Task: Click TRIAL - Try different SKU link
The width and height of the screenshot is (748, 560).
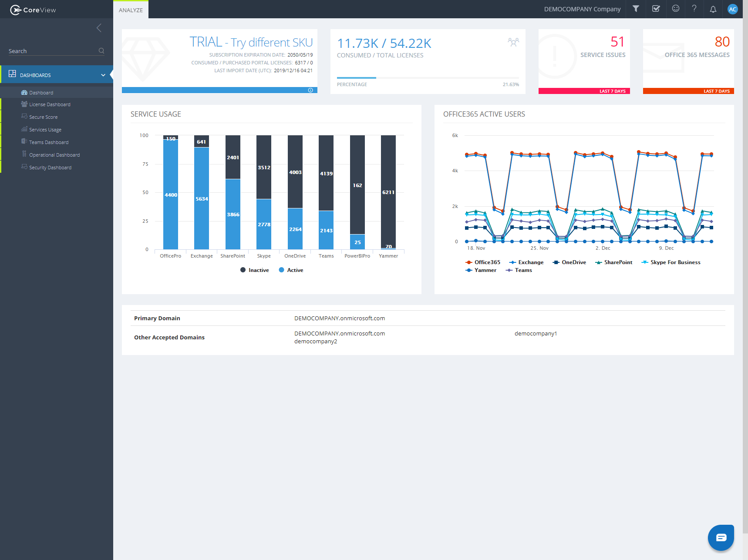Action: click(251, 42)
